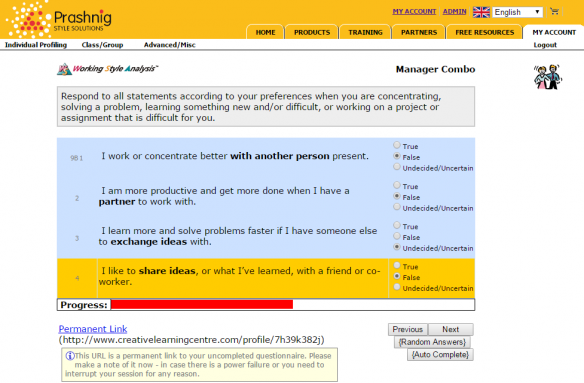Click the Prashnig Style Solutions logo
This screenshot has height=383, width=584.
point(59,19)
